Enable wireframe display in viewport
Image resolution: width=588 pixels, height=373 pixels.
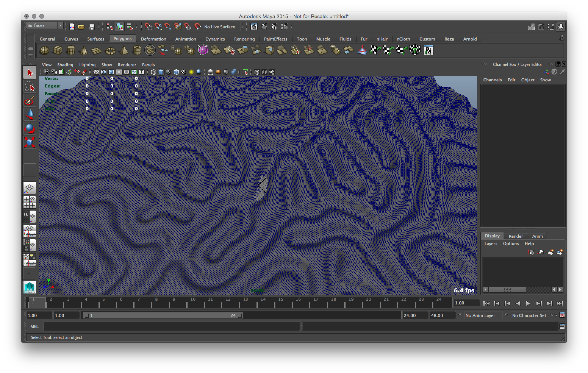(153, 72)
